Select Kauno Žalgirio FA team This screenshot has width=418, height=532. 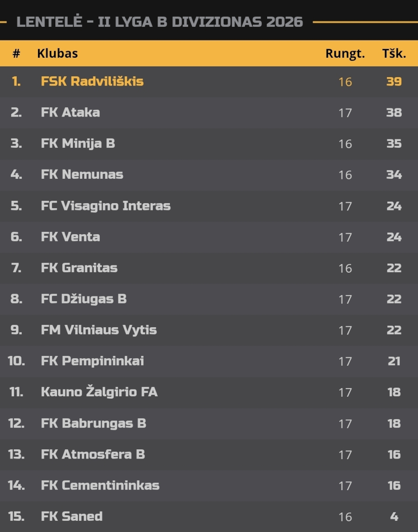click(99, 392)
